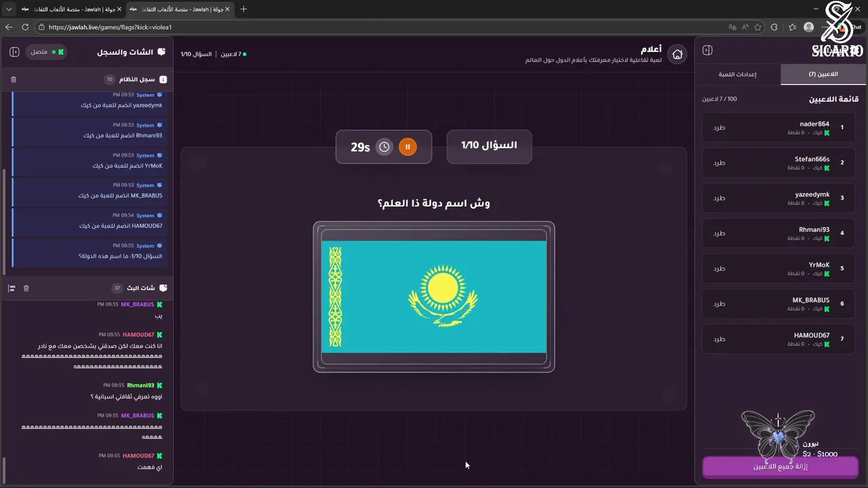Switch to the players (7) tab

pos(823,74)
